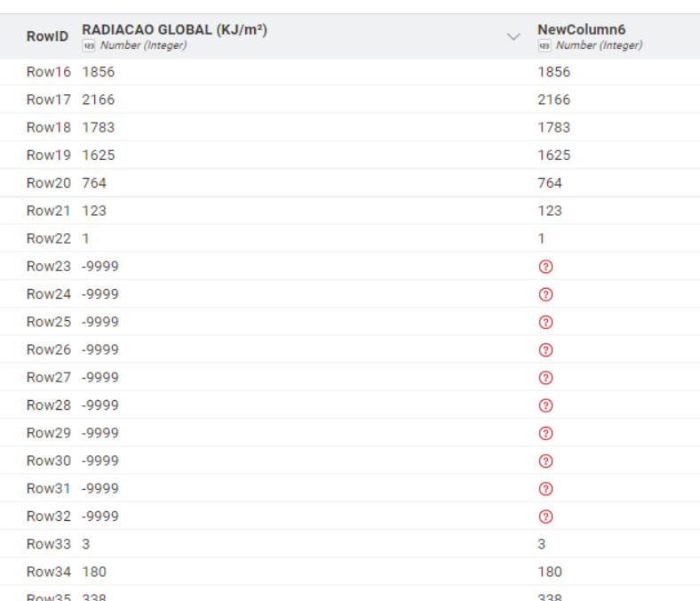Select the RADIACAO GLOBAL (KJ/m²) column header
700x601 pixels.
click(174, 30)
